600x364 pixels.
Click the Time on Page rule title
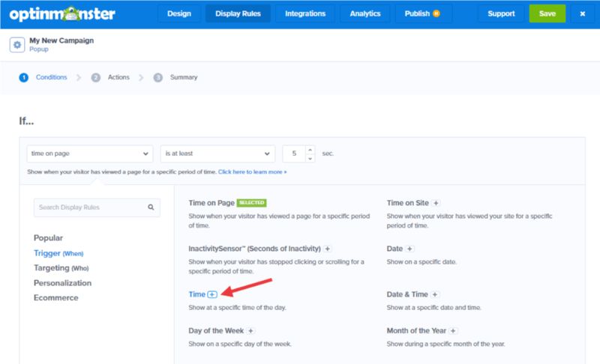coord(211,203)
